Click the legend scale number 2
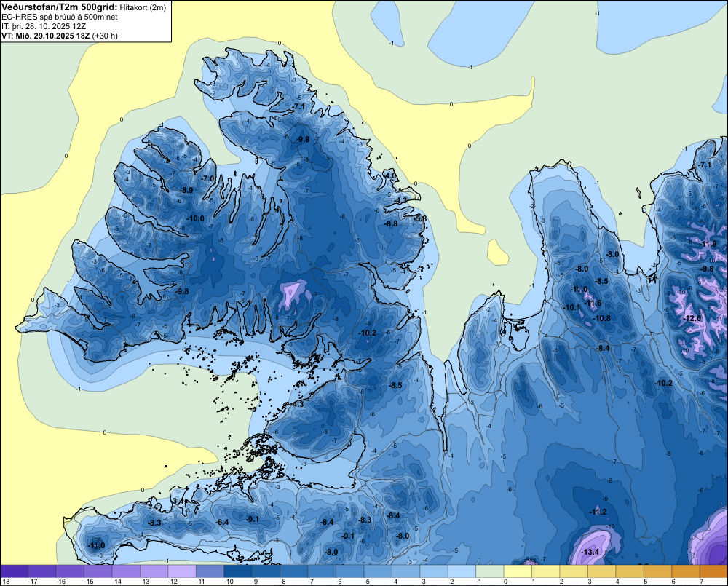Viewport: 728px width, 586px height. click(x=562, y=582)
